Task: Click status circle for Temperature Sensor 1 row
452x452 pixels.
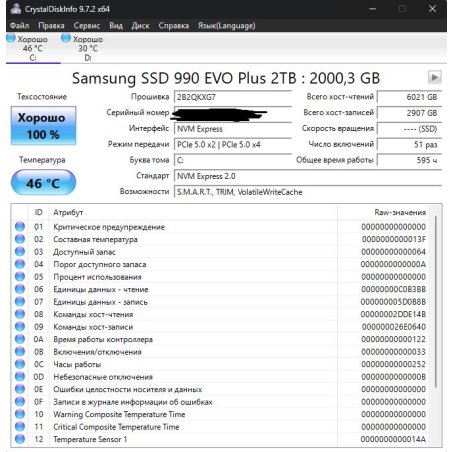Action: pos(20,439)
